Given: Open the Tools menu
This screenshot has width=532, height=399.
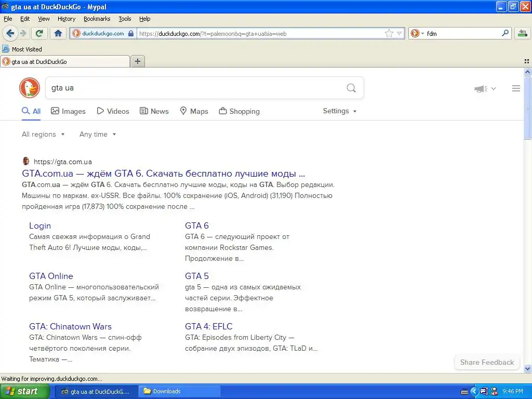Looking at the screenshot, I should click(x=125, y=19).
